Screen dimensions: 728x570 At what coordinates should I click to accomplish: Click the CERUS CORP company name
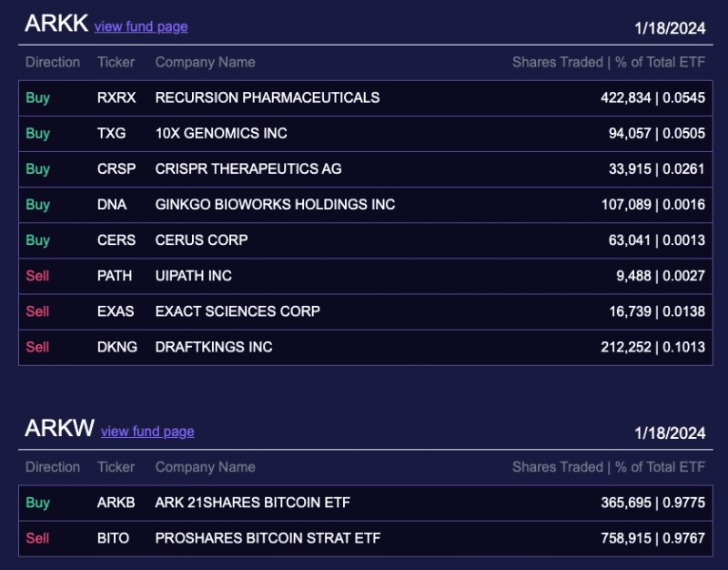(x=201, y=239)
